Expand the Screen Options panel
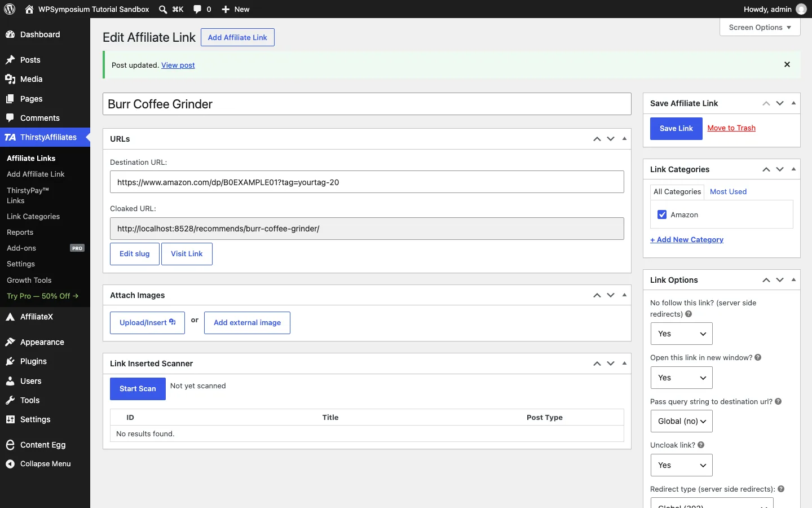 (x=760, y=27)
